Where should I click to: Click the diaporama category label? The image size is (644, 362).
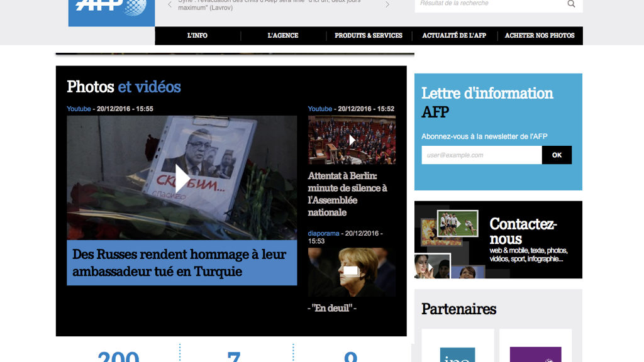[323, 233]
